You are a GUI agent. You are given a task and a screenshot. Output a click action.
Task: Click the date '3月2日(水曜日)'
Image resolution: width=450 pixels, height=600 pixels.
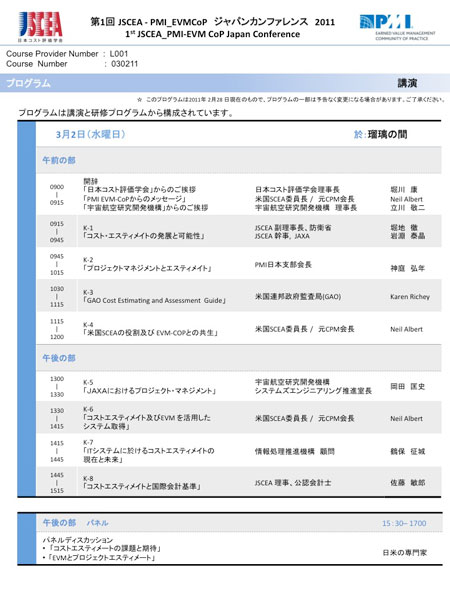coord(90,134)
